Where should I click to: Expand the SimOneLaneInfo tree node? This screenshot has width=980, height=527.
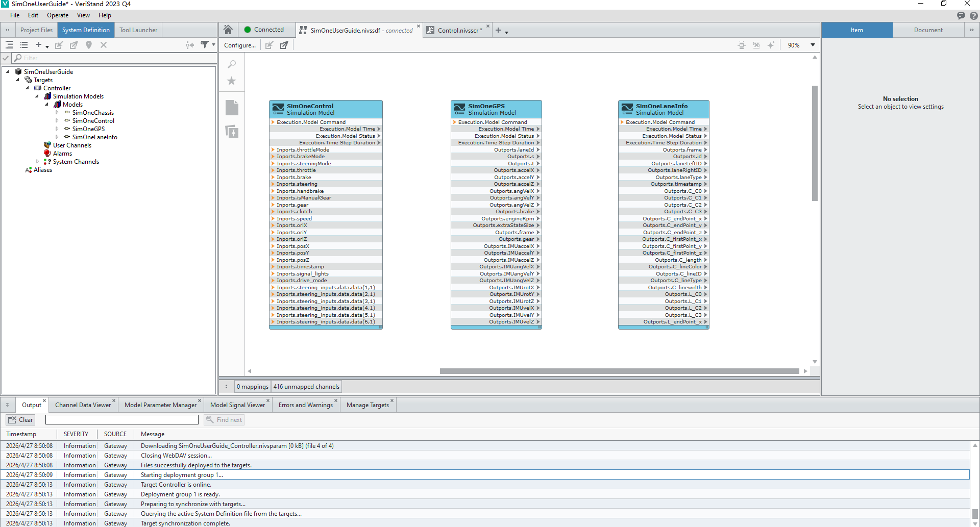[57, 137]
